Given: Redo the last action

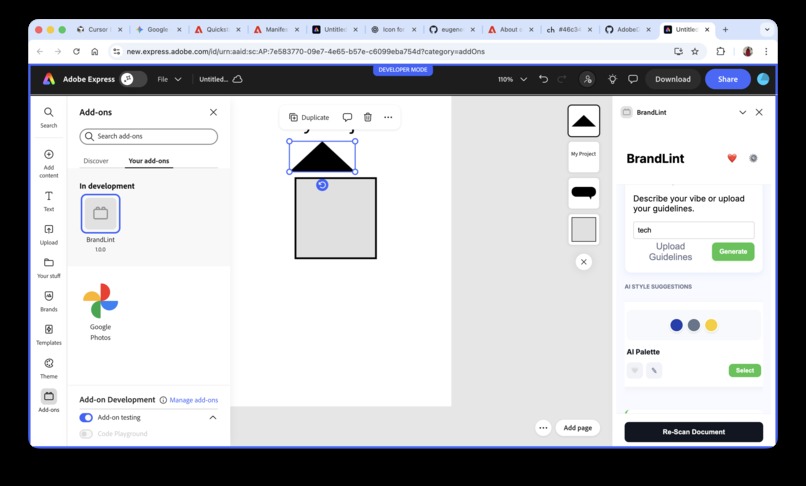Looking at the screenshot, I should pyautogui.click(x=562, y=79).
